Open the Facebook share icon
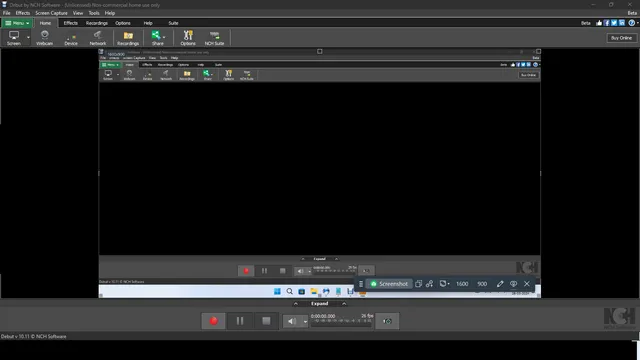 click(x=607, y=23)
